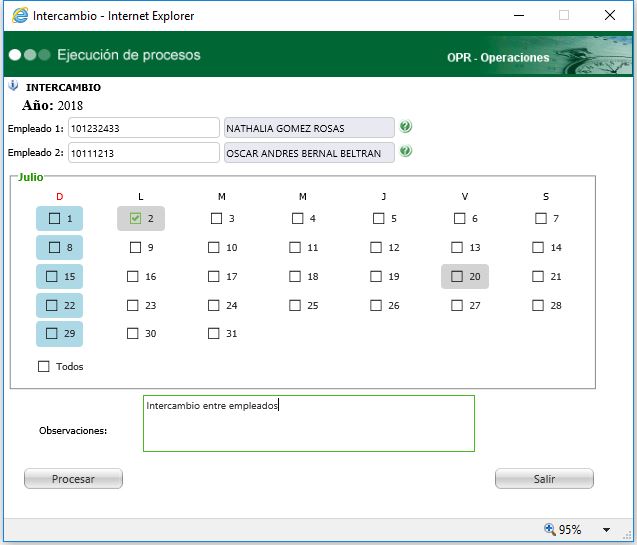Click the NATHALIA GOMEZ ROSAS name field

pos(309,128)
